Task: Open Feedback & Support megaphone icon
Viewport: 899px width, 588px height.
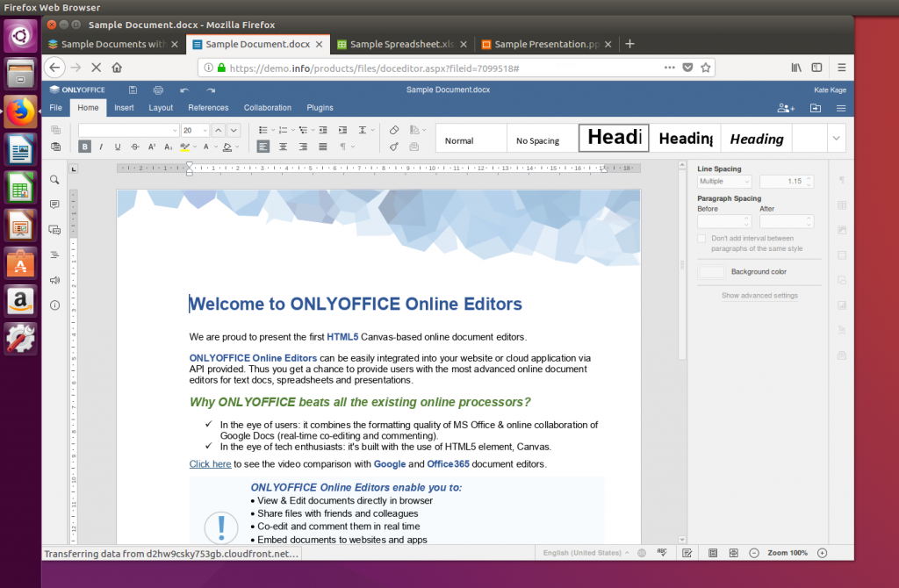Action: coord(54,280)
